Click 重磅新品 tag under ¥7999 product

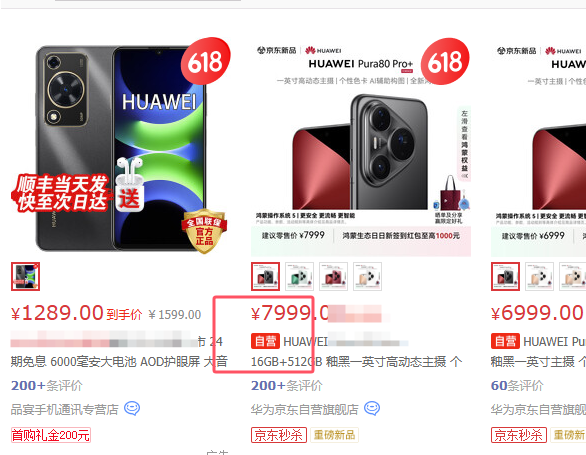(334, 435)
